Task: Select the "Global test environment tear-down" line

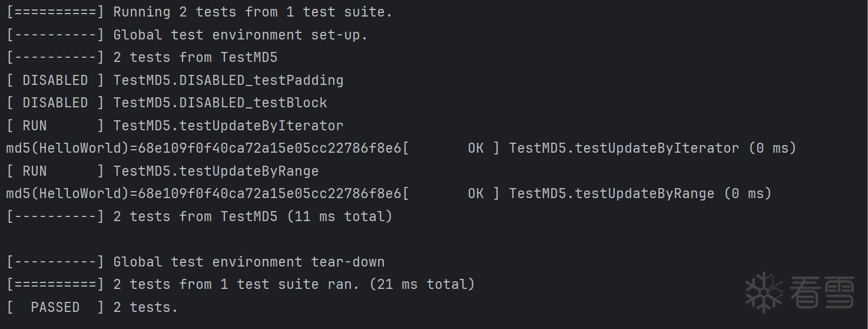Action: tap(249, 262)
